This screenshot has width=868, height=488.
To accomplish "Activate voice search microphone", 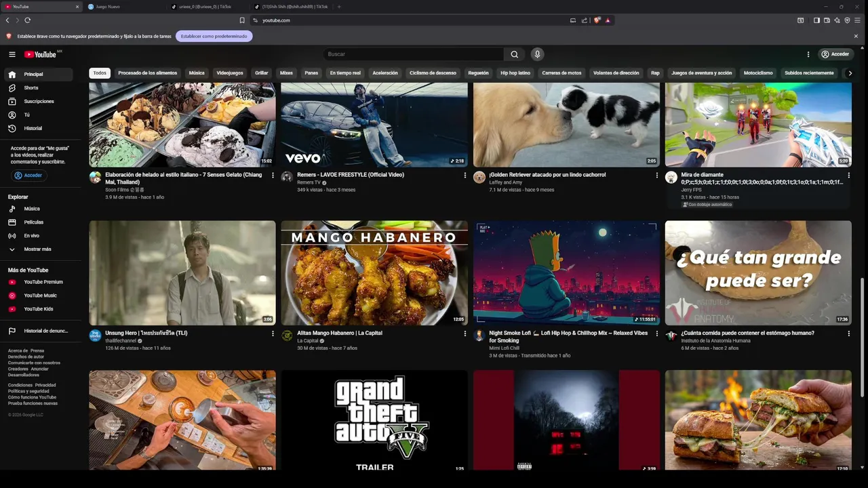I will point(537,54).
